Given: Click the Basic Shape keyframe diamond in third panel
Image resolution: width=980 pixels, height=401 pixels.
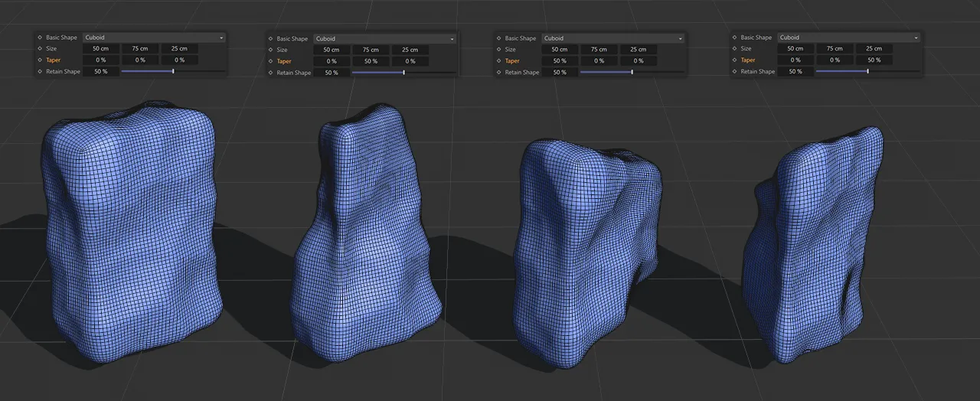Looking at the screenshot, I should coord(498,38).
